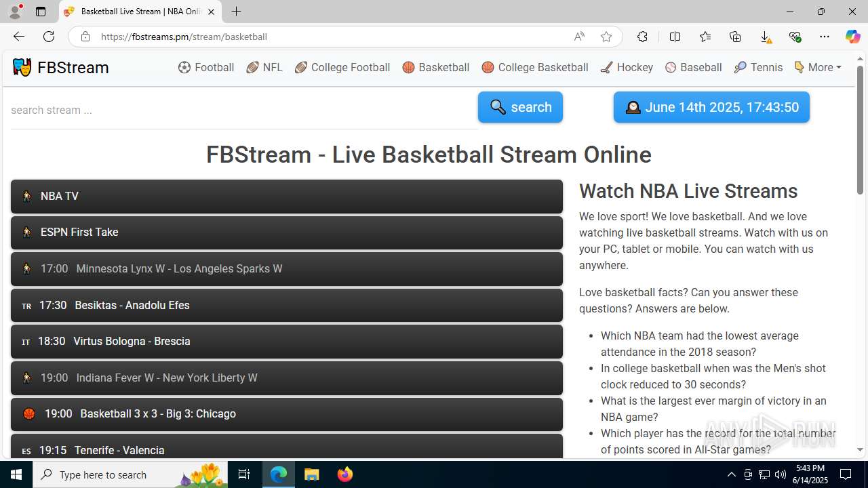Open the Favorites list icon
The height and width of the screenshot is (488, 868).
tap(705, 37)
